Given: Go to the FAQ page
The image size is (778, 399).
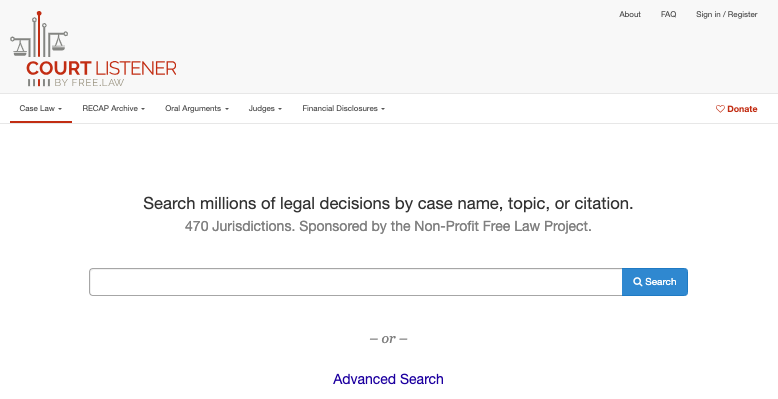Looking at the screenshot, I should [668, 14].
